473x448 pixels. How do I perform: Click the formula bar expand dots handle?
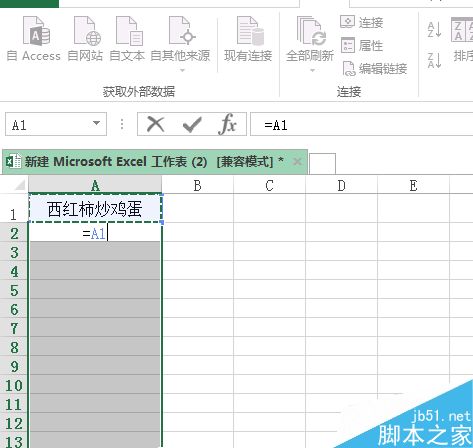(122, 124)
